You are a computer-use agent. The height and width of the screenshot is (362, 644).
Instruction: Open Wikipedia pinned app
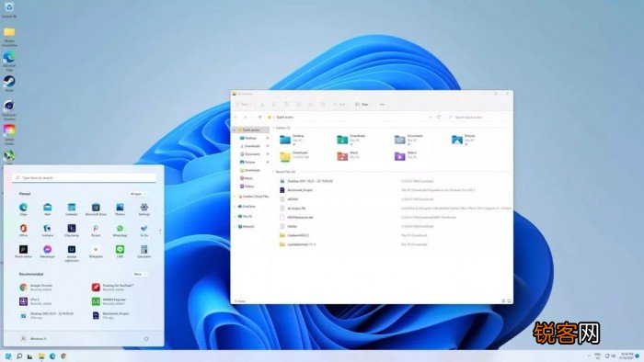pos(96,252)
